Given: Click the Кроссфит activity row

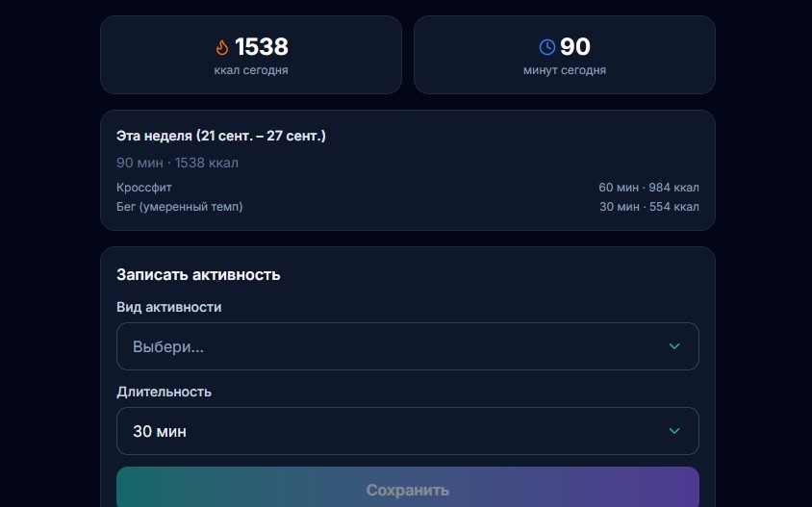Looking at the screenshot, I should [408, 188].
